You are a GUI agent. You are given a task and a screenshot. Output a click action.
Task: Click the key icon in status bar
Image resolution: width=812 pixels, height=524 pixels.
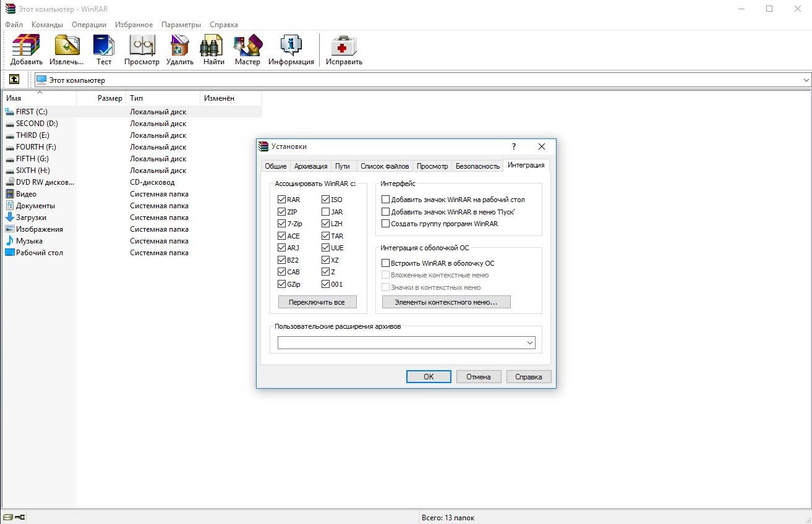coord(20,517)
